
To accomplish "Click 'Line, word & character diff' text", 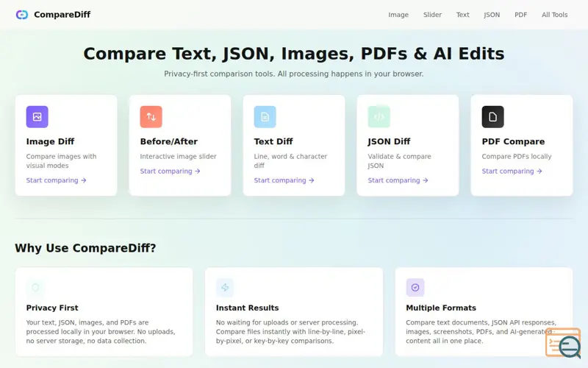I will coord(290,161).
